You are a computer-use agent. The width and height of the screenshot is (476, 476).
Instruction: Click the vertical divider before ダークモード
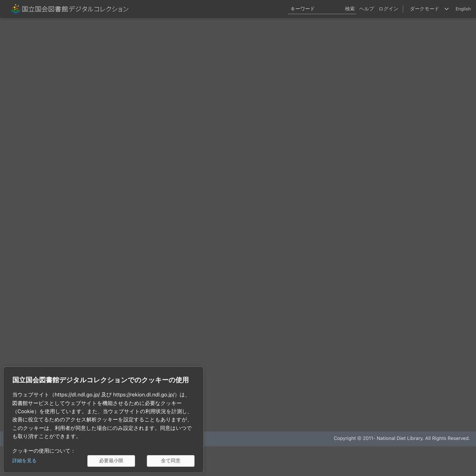point(403,9)
